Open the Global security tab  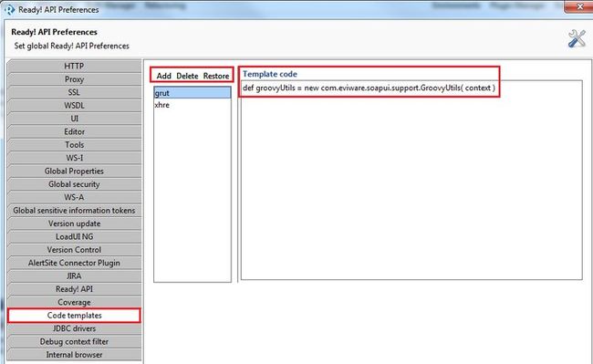(x=74, y=184)
